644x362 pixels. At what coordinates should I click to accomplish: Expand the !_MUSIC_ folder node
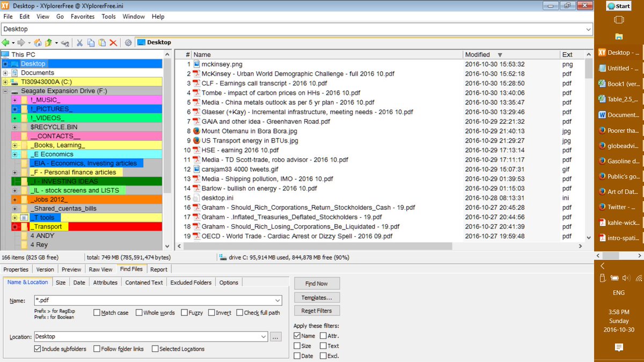[x=14, y=100]
